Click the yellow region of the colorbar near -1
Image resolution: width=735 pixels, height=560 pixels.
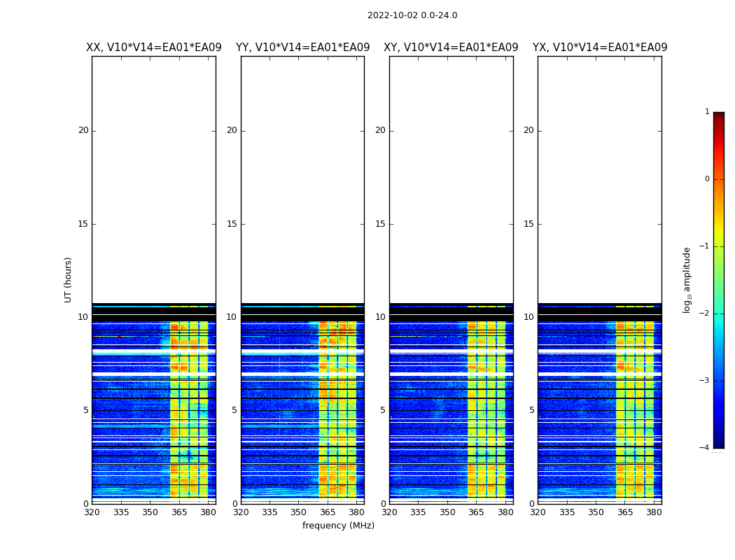pos(718,241)
